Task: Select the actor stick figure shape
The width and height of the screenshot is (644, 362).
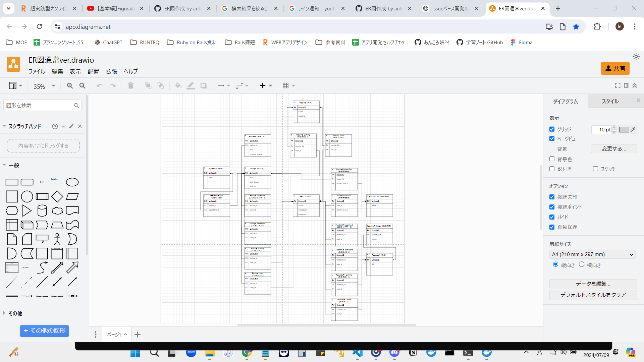Action: pyautogui.click(x=57, y=239)
